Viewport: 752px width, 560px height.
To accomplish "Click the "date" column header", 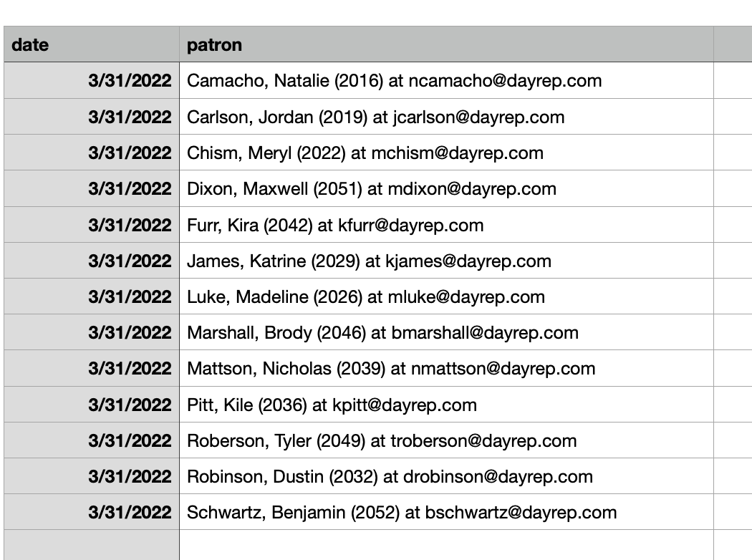I will click(91, 44).
